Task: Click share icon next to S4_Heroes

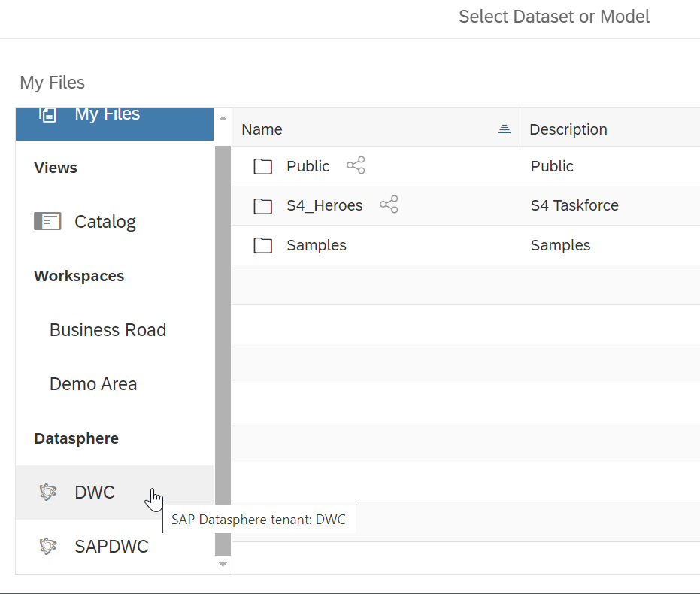Action: (x=389, y=205)
